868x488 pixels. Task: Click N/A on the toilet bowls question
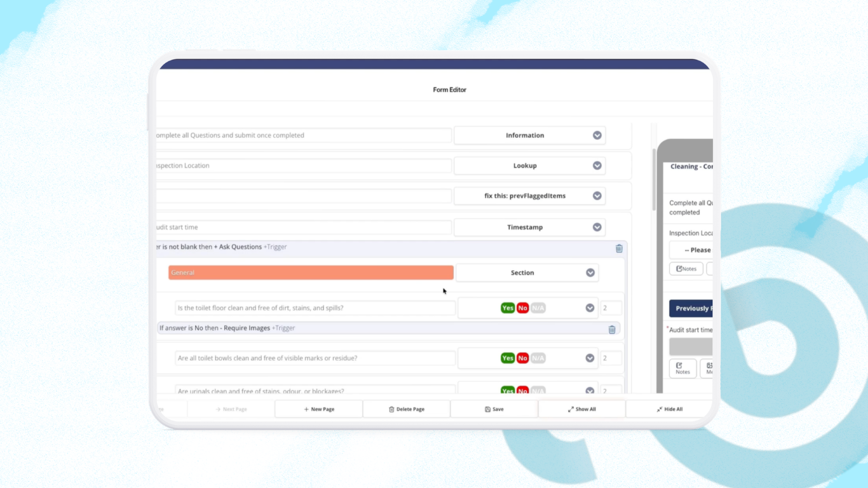[x=538, y=358]
